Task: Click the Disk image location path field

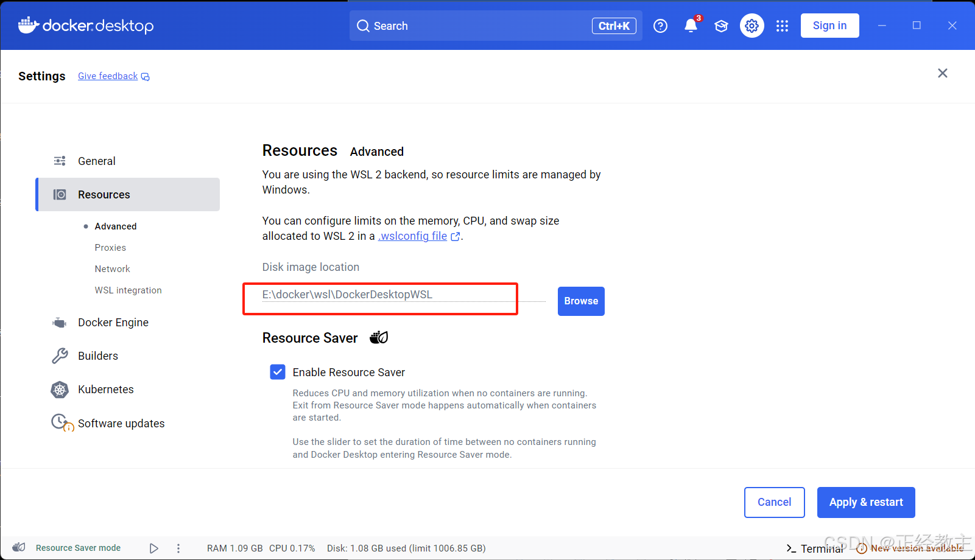Action: tap(404, 295)
